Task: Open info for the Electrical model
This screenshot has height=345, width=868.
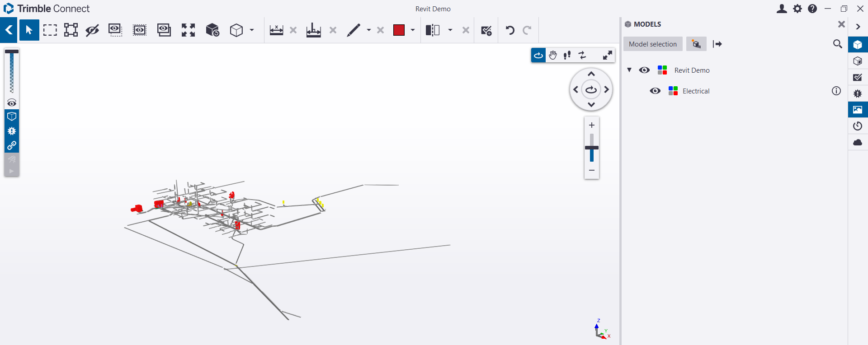Action: (x=836, y=91)
